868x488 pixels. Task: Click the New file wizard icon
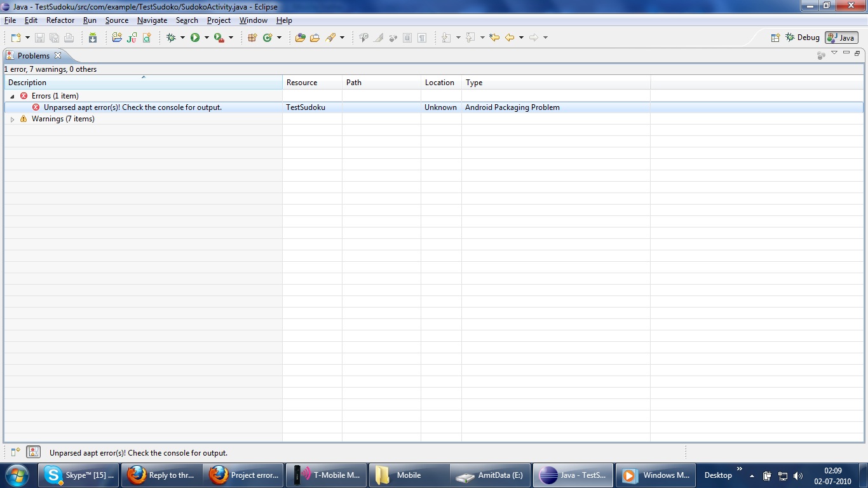[16, 37]
